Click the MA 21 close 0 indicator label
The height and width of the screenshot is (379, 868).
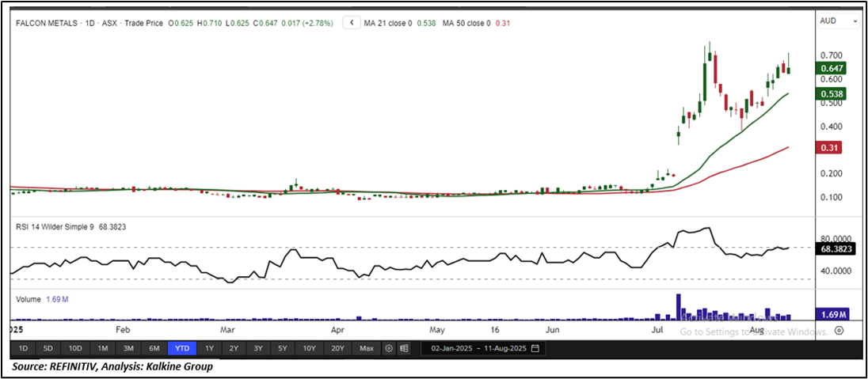tap(388, 24)
